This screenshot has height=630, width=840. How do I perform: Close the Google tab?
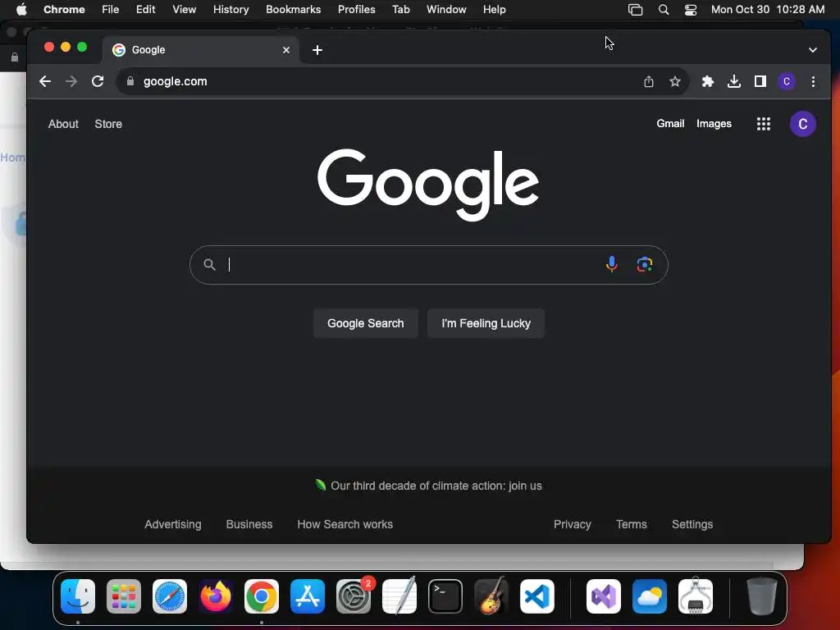pos(286,50)
